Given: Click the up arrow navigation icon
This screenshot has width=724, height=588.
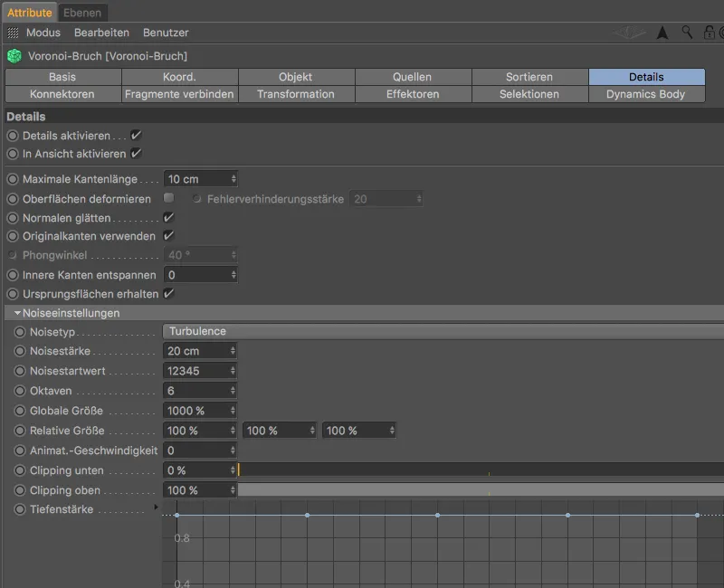Looking at the screenshot, I should (662, 33).
